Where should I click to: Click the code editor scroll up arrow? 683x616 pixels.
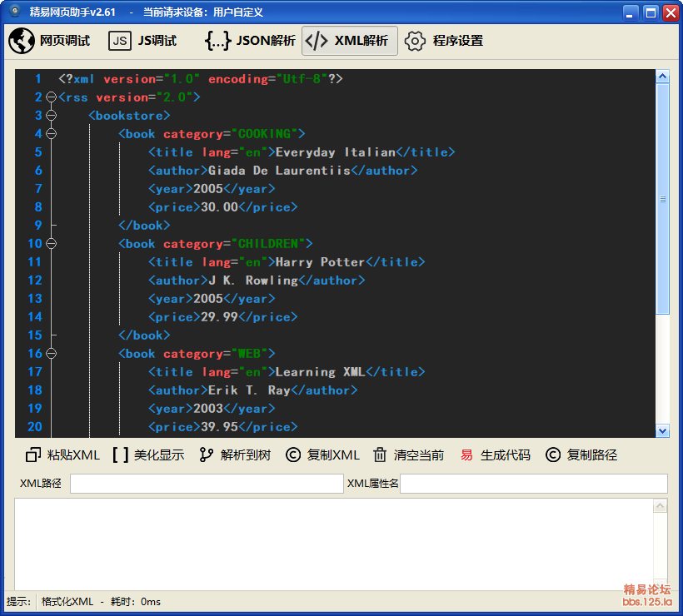pyautogui.click(x=662, y=77)
